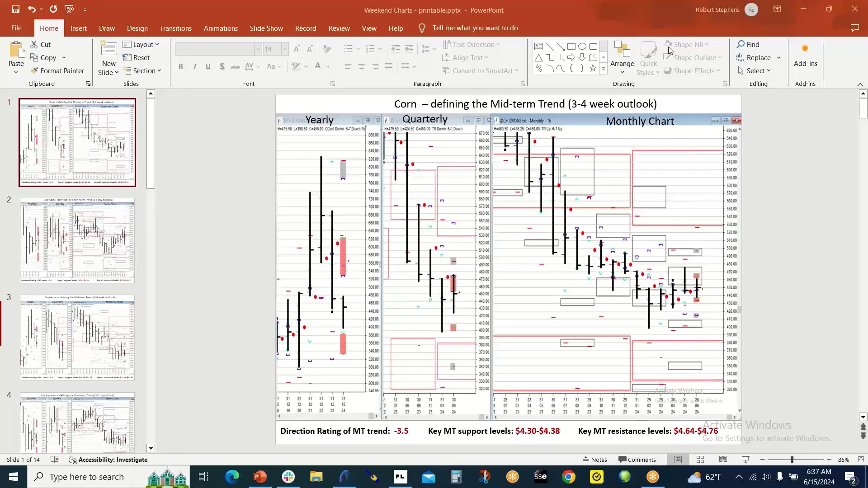The width and height of the screenshot is (868, 488).
Task: Open Notes pane from status bar
Action: pyautogui.click(x=594, y=460)
